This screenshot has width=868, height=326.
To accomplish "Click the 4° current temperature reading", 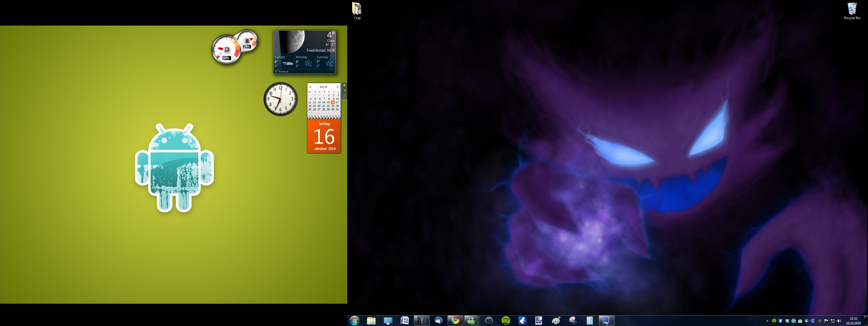I will [x=331, y=35].
